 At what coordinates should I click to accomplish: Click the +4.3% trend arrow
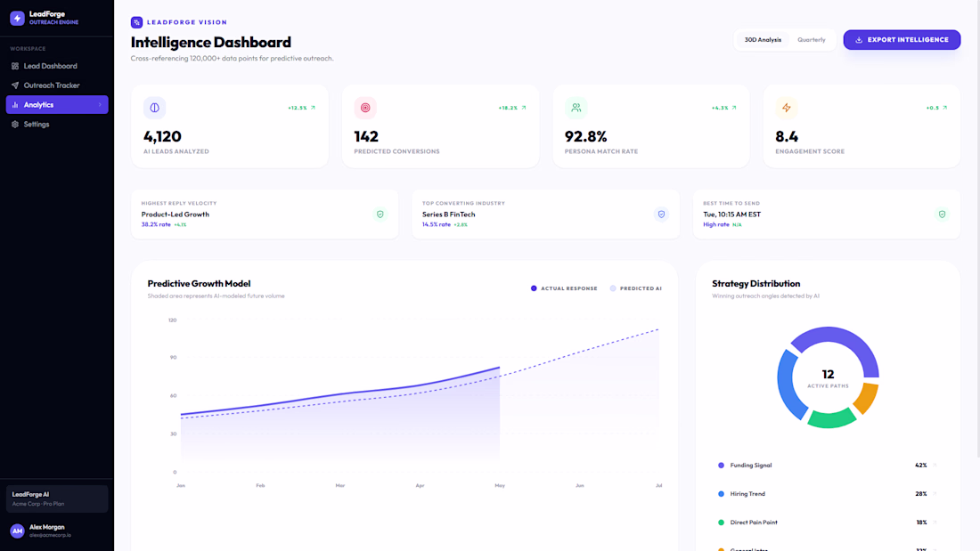pyautogui.click(x=734, y=108)
